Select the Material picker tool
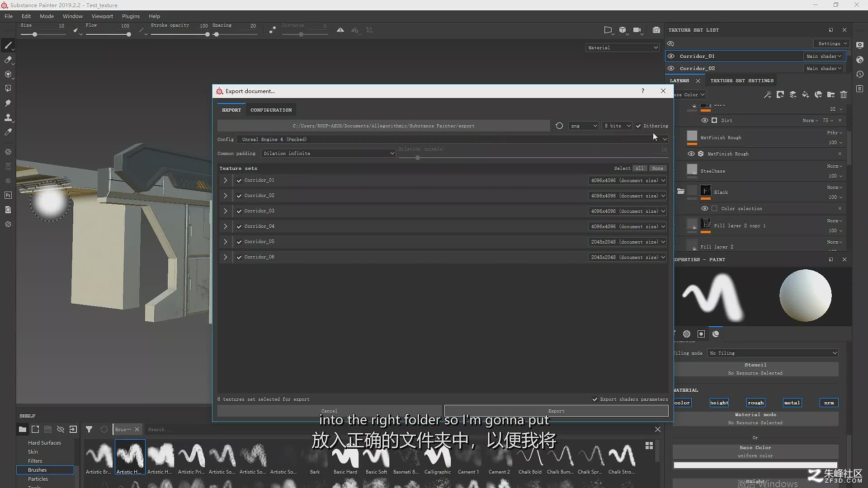868x488 pixels. point(8,132)
